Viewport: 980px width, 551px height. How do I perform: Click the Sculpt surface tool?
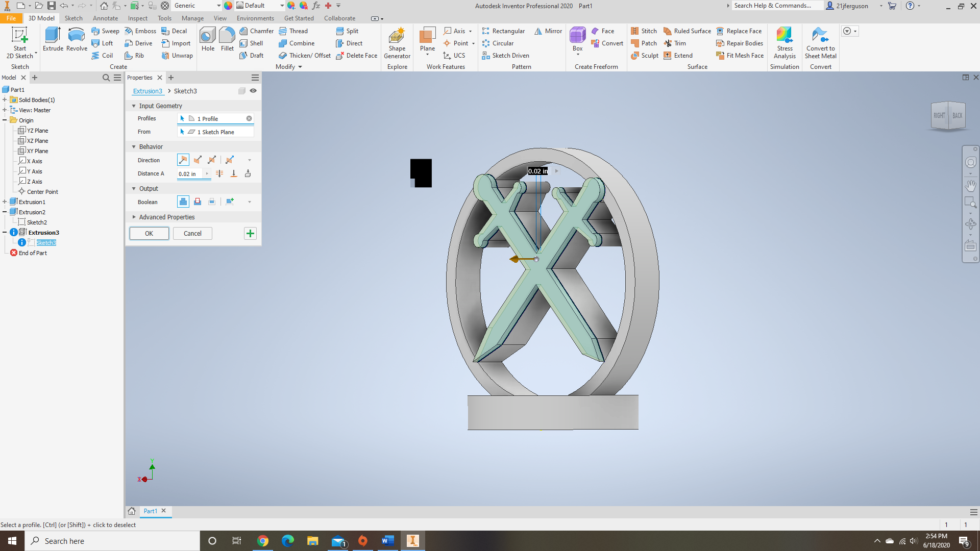point(645,56)
